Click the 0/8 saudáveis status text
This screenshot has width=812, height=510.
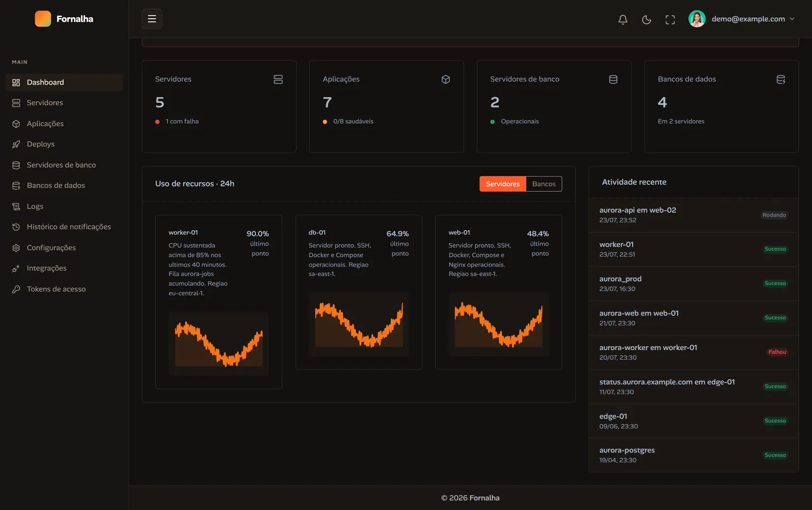click(x=353, y=121)
